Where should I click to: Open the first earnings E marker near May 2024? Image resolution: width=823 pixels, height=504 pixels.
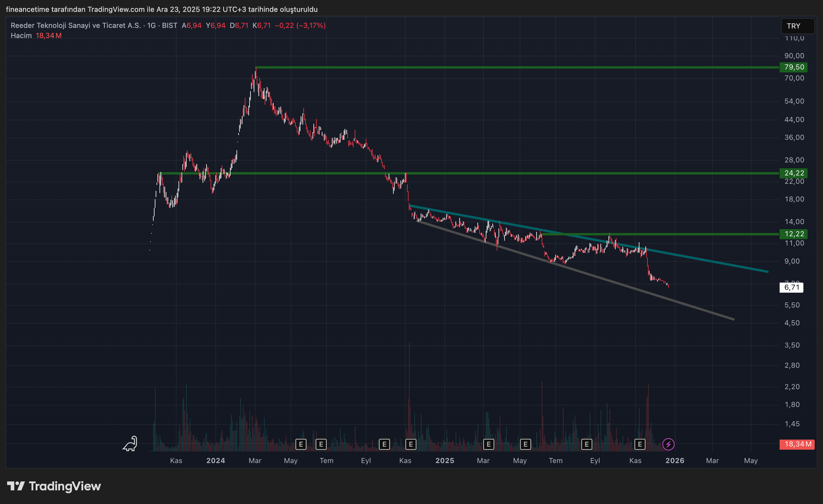coord(301,444)
